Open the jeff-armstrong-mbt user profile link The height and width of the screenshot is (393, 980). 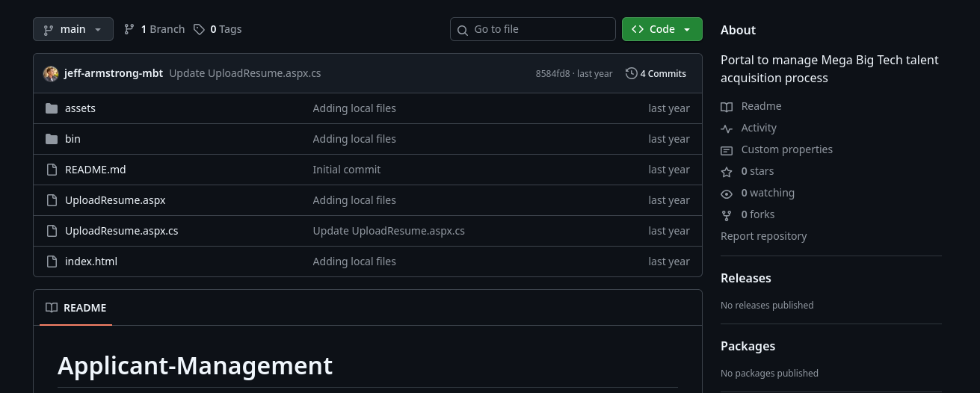114,73
